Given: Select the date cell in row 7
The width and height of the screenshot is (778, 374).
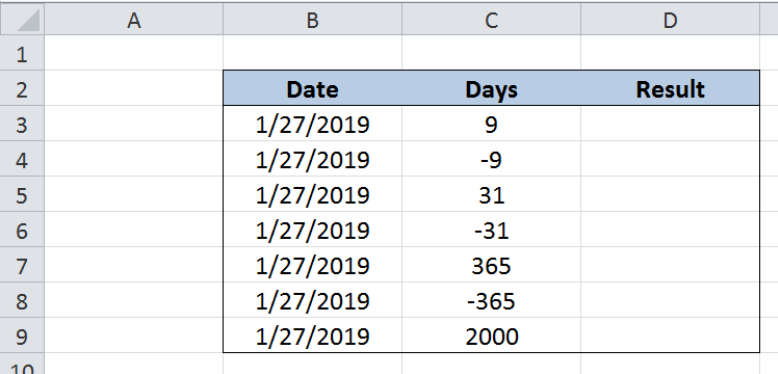Looking at the screenshot, I should click(313, 265).
